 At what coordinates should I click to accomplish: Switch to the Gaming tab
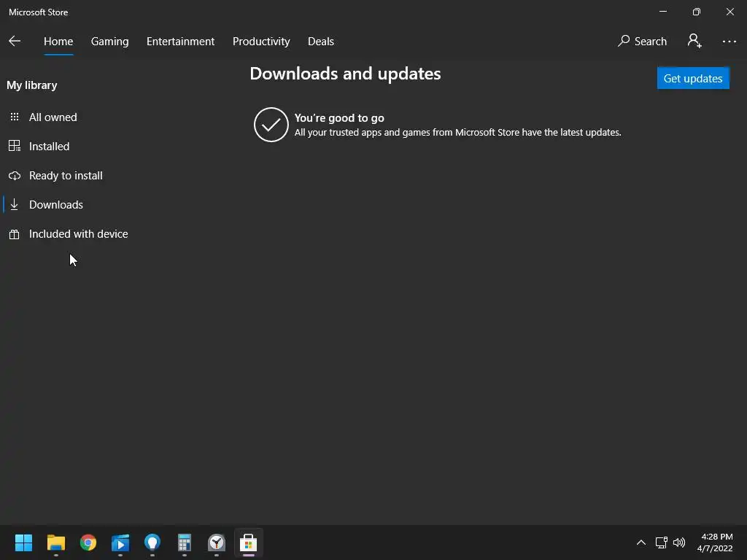click(109, 42)
